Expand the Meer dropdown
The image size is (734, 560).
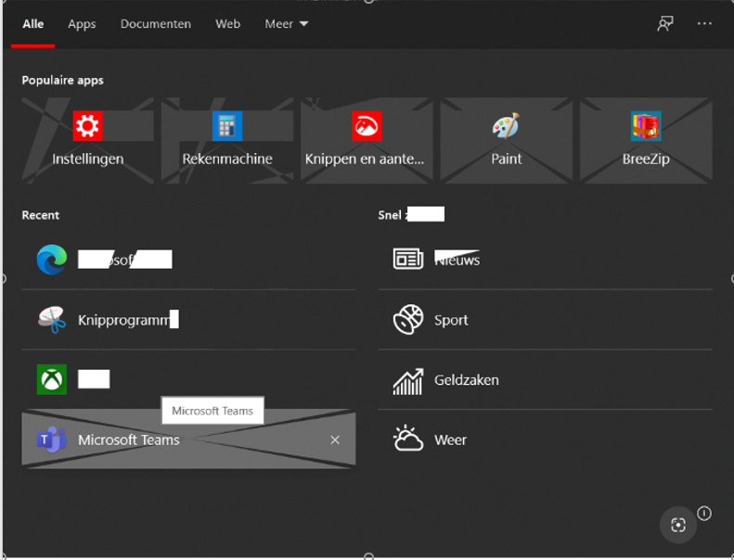286,24
